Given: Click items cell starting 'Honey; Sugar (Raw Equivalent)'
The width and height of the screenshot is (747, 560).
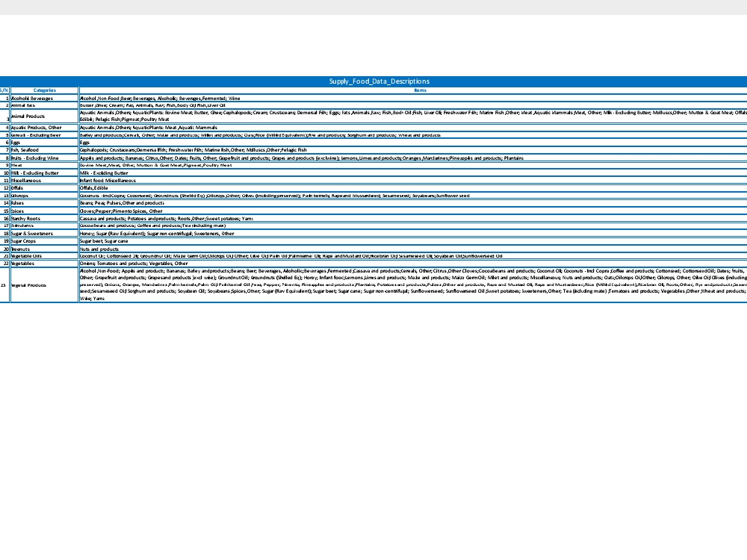Looking at the screenshot, I should (x=413, y=233).
